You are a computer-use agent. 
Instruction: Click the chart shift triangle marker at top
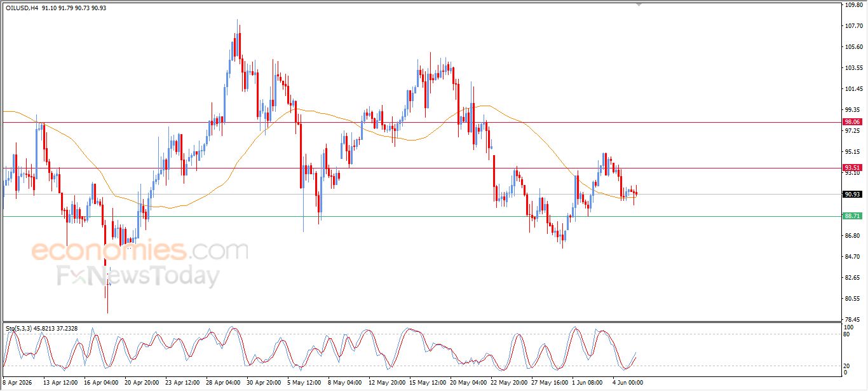click(639, 4)
